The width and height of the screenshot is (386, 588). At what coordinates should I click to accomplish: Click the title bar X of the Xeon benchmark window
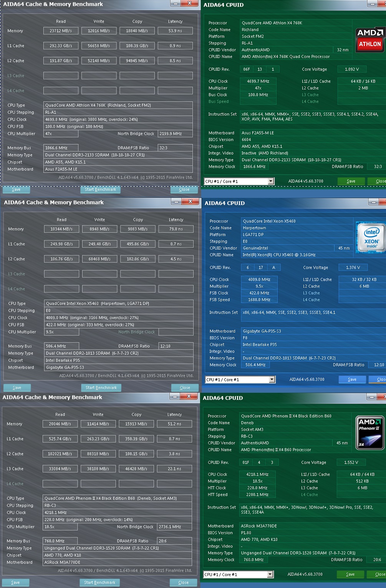click(190, 201)
